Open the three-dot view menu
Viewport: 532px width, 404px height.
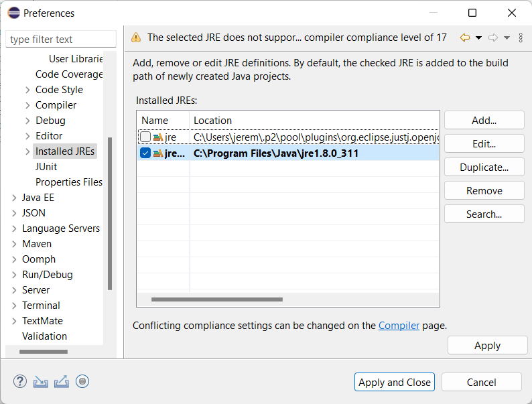point(521,38)
